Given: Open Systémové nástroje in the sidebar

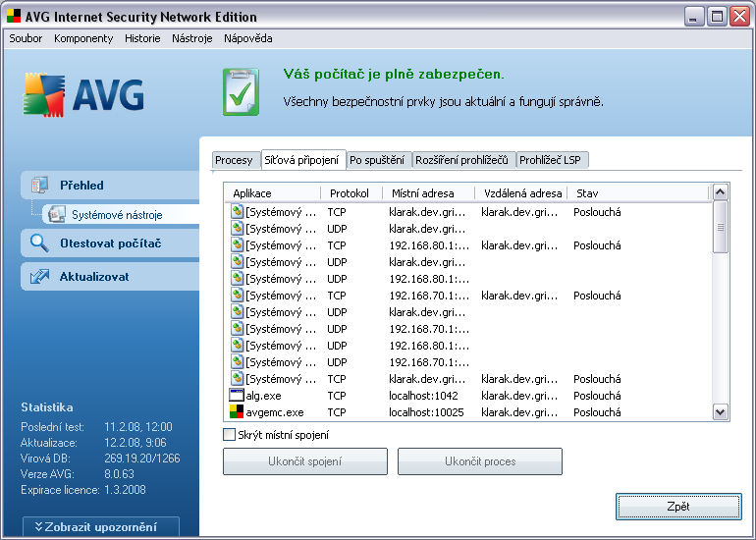Looking at the screenshot, I should pyautogui.click(x=121, y=215).
